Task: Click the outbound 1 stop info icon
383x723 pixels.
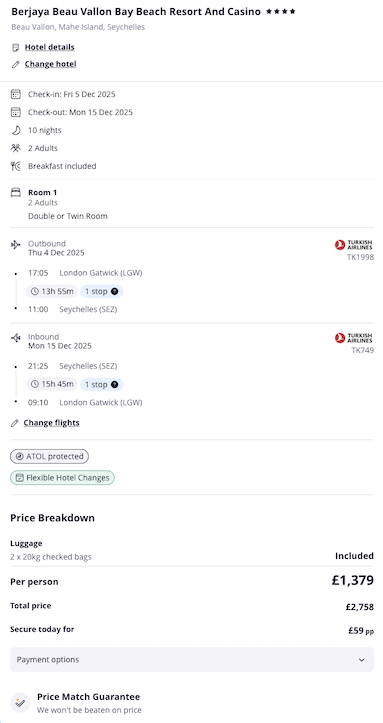Action: tap(115, 291)
